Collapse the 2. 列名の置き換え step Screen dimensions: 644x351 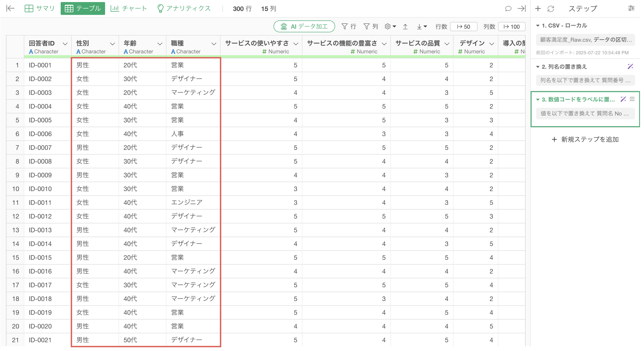click(538, 67)
